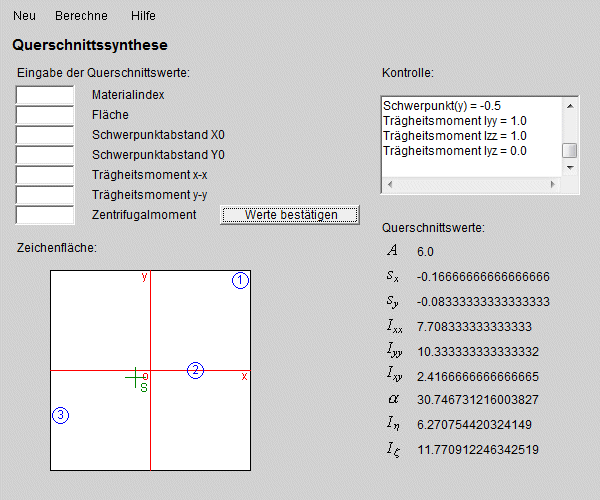Select circled point marker 2 on x-axis

click(x=196, y=370)
